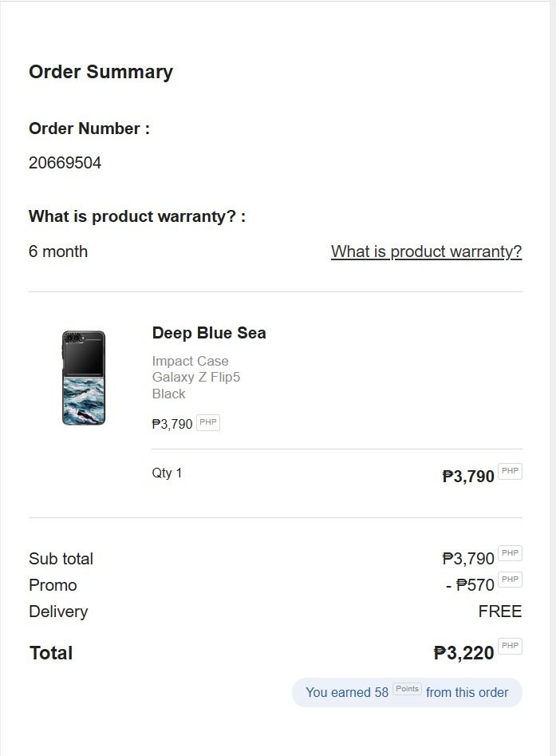Click the order number 20669504
This screenshot has height=756, width=556.
pos(65,163)
